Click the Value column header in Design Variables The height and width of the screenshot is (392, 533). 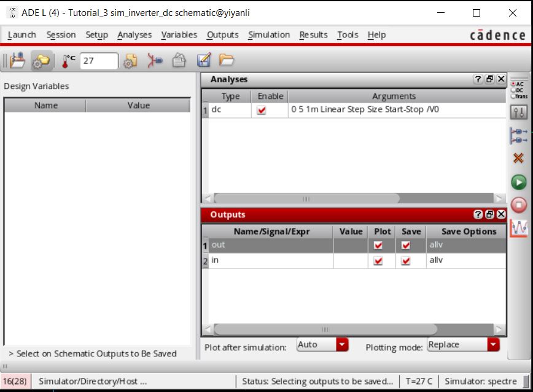click(138, 106)
